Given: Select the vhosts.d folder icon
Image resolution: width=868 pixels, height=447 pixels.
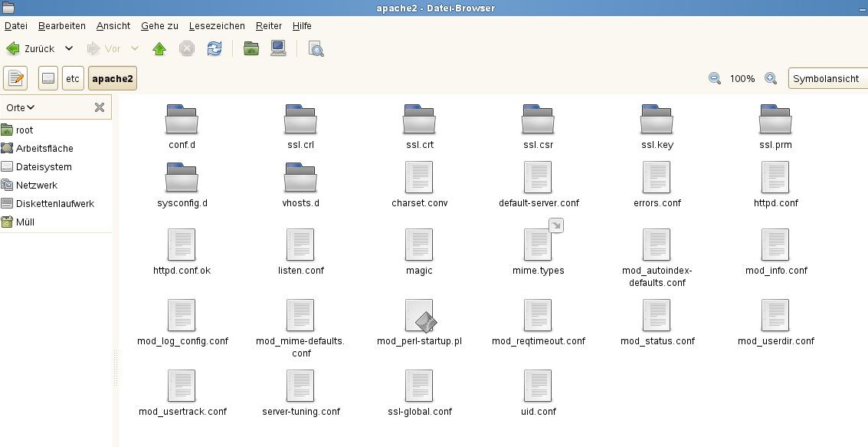Looking at the screenshot, I should point(300,177).
